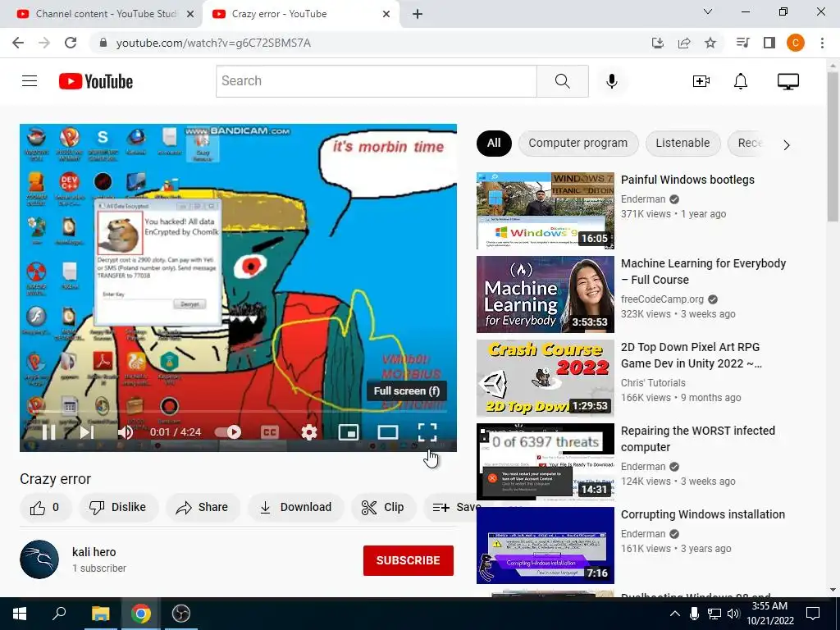Open Corrupting Windows installation thumbnail
The width and height of the screenshot is (840, 630).
click(x=546, y=546)
